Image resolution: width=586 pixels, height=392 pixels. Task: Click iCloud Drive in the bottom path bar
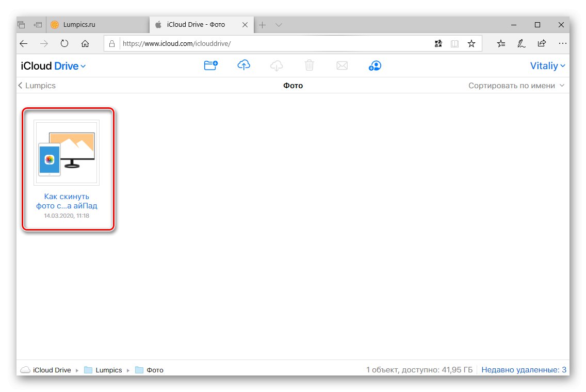click(45, 370)
